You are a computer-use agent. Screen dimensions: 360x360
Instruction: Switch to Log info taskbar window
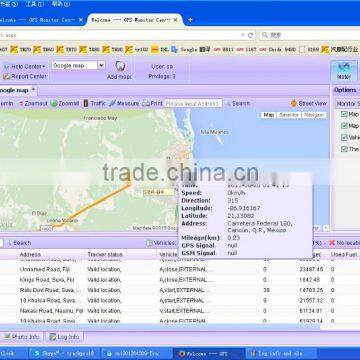coord(281,353)
